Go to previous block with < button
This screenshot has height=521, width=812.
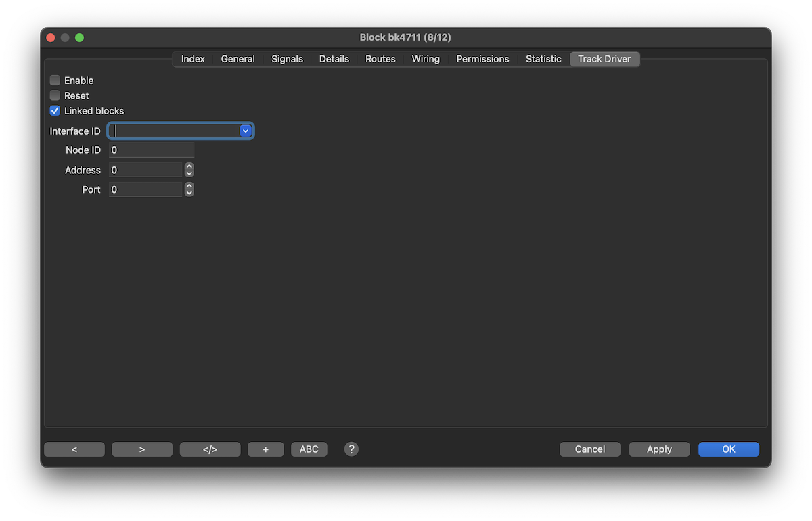(x=74, y=449)
